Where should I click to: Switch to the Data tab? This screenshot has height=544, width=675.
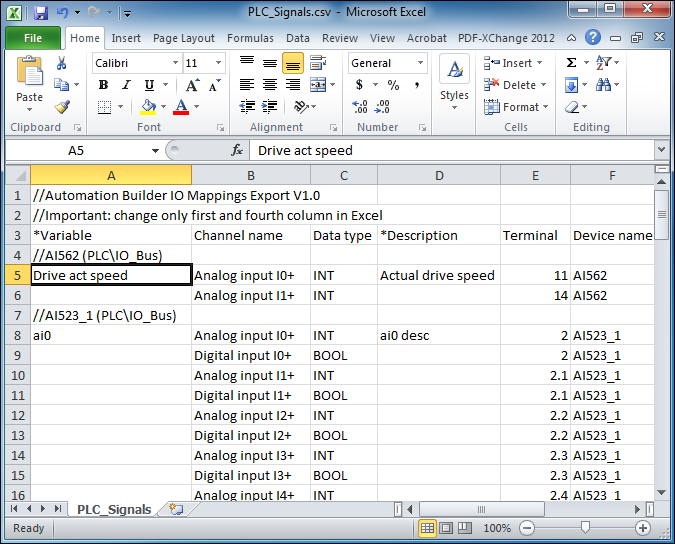298,38
